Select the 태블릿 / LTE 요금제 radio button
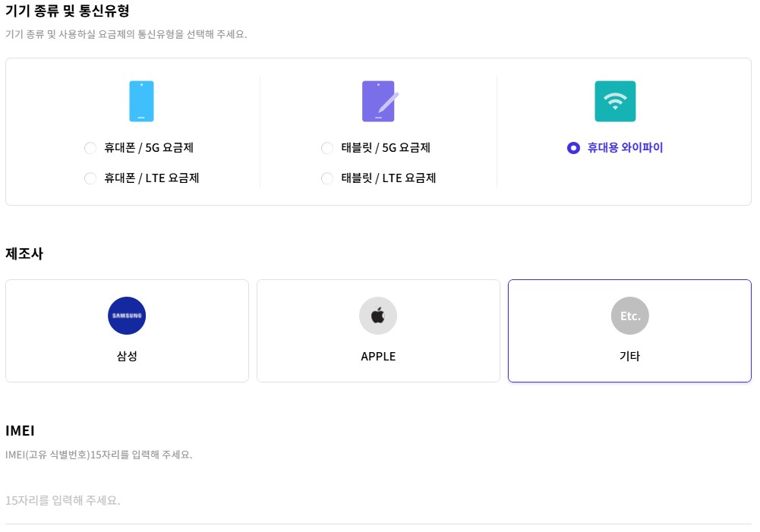This screenshot has height=532, width=760. coord(327,178)
